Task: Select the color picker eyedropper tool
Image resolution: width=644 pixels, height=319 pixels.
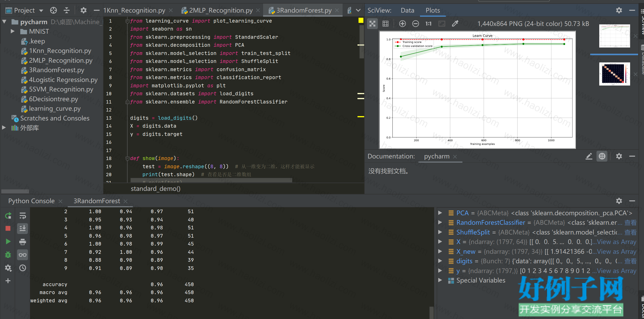Action: 455,24
